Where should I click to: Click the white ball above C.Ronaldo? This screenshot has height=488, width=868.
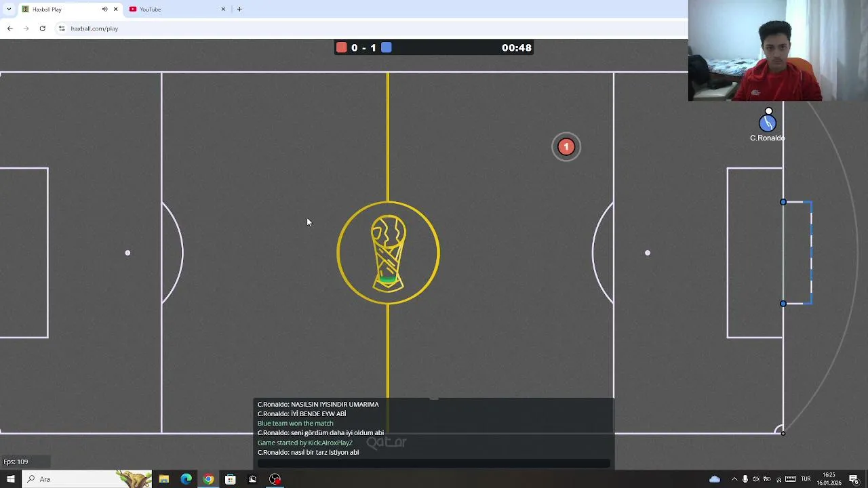(x=768, y=111)
